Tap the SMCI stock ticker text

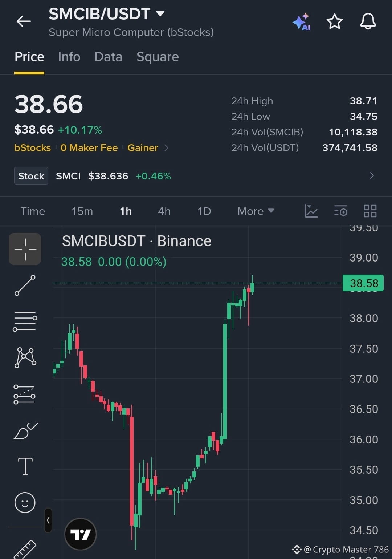tap(68, 176)
